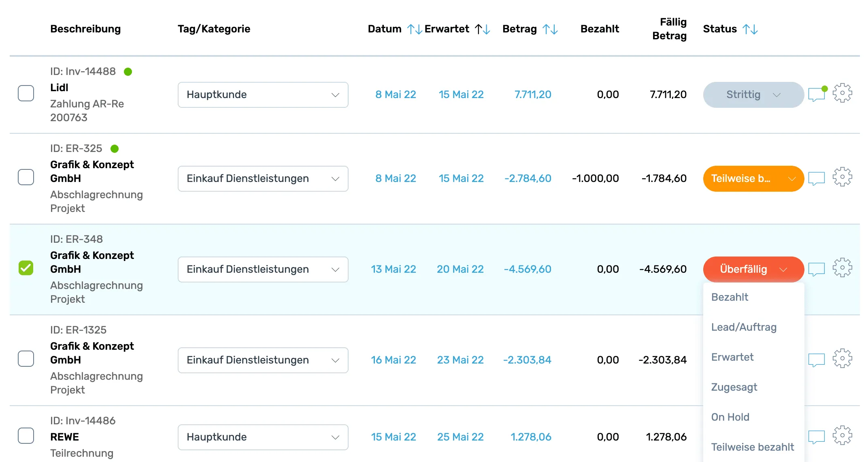Open category dropdown for ER-1325
The height and width of the screenshot is (462, 868).
coord(263,360)
